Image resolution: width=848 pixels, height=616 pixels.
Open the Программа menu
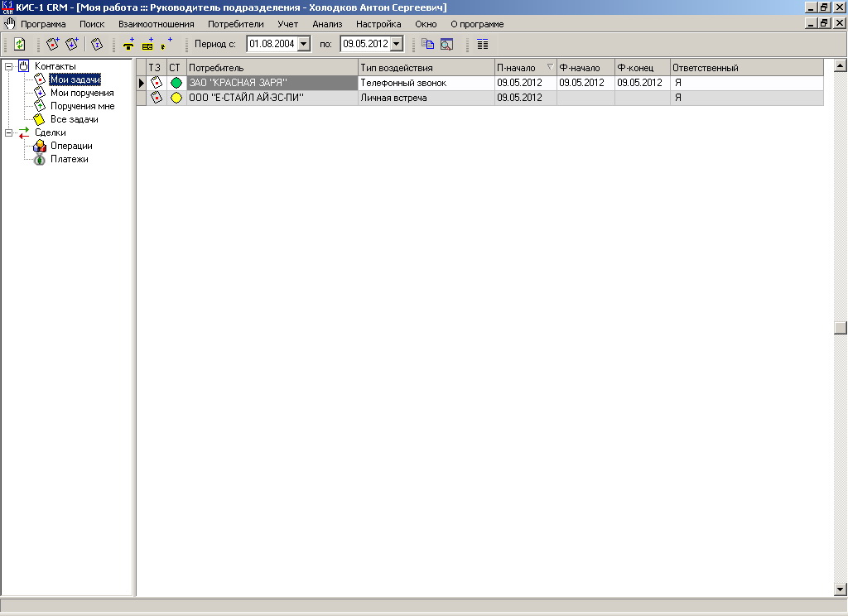pos(43,24)
